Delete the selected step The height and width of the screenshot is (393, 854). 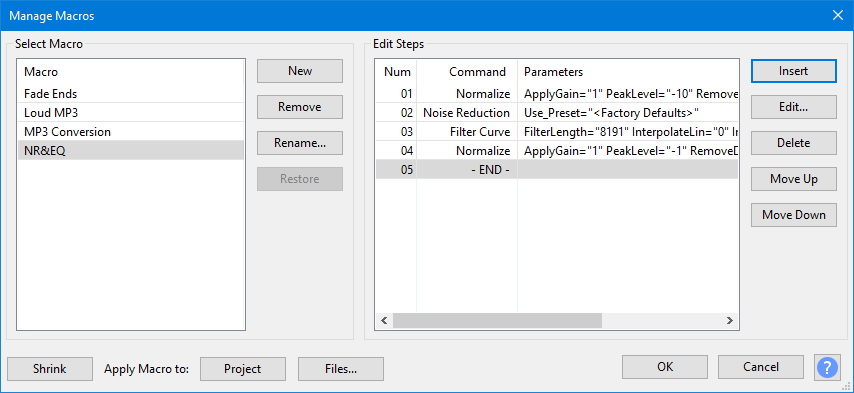[x=794, y=143]
